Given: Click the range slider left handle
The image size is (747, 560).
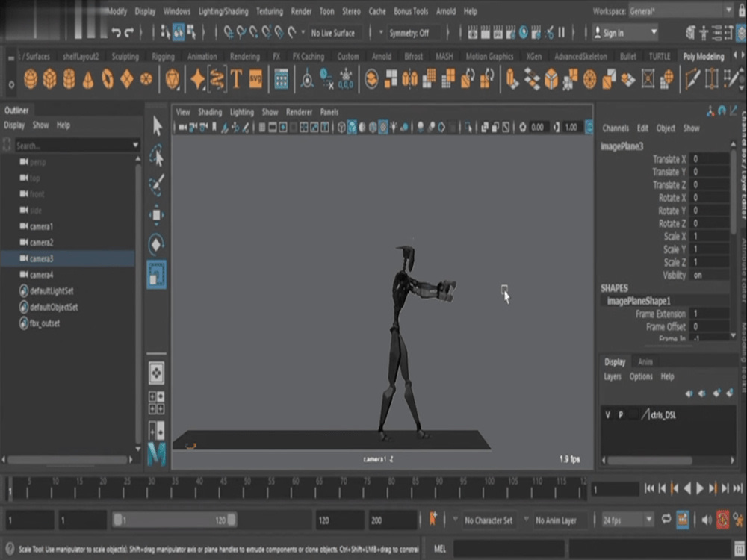Looking at the screenshot, I should pyautogui.click(x=117, y=520).
